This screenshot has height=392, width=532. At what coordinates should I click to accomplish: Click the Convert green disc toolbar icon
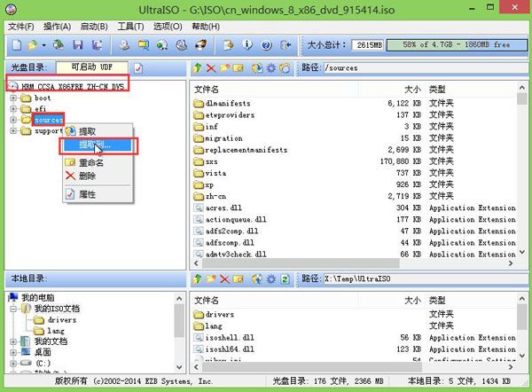pos(162,45)
